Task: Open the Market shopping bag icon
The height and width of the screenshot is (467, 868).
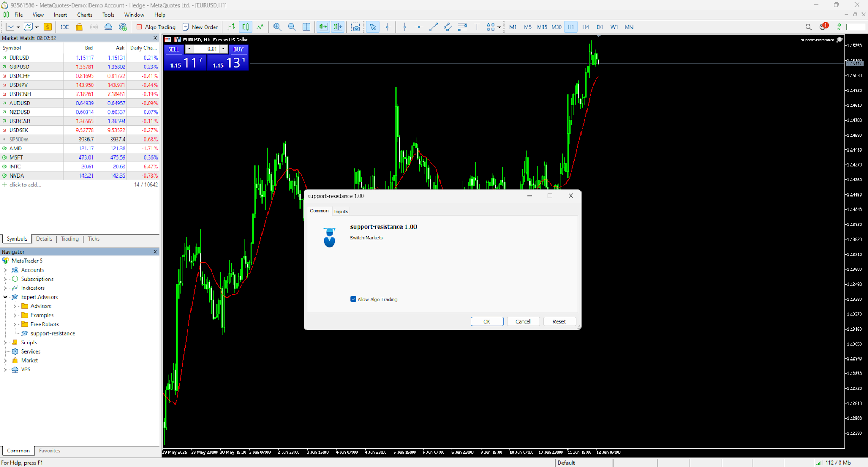Action: click(79, 27)
